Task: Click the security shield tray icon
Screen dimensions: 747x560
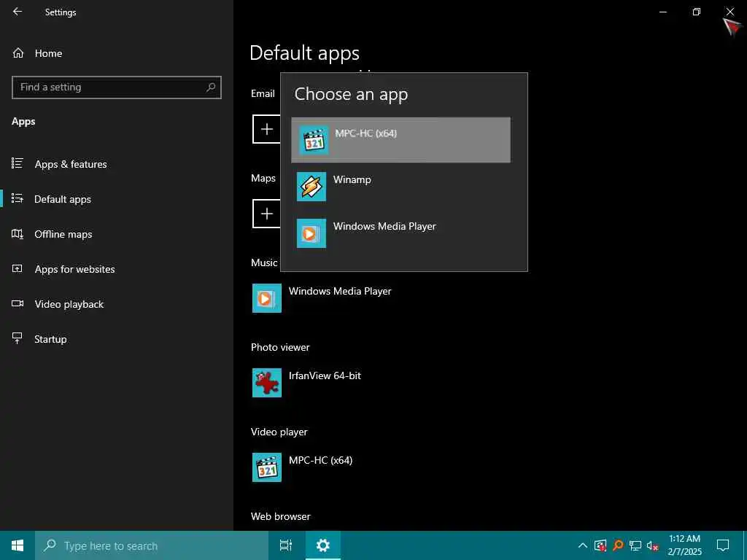Action: (600, 545)
